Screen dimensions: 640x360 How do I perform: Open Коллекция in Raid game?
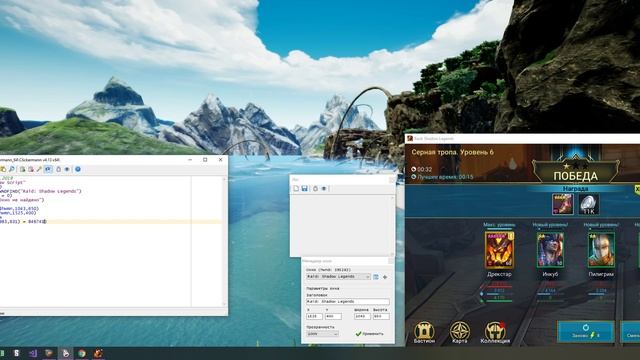pos(495,332)
